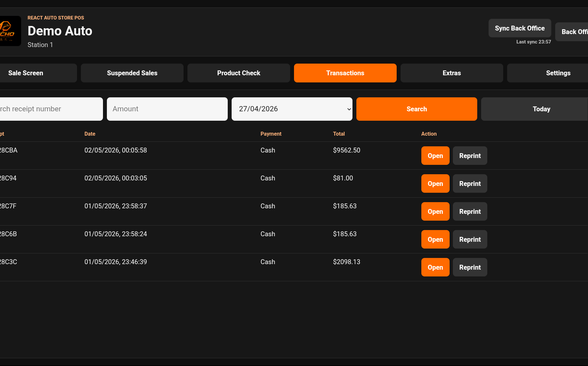Reprint the $9562.50 receipt

(x=470, y=156)
